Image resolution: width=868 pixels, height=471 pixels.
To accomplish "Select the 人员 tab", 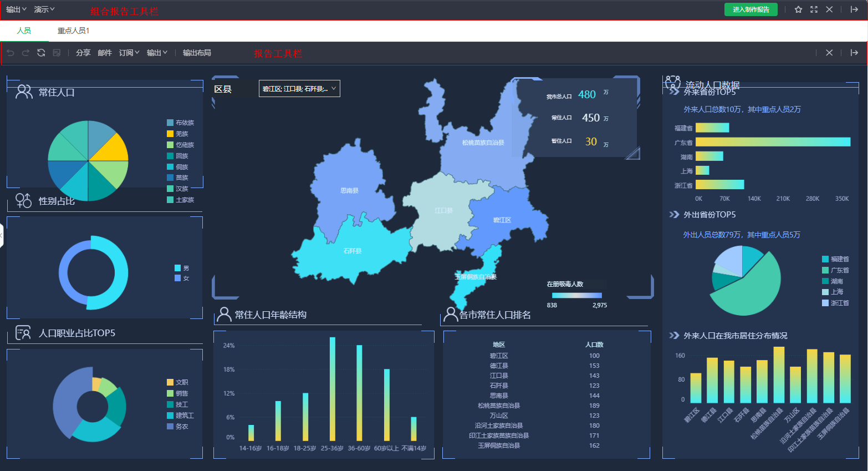I will coord(24,31).
